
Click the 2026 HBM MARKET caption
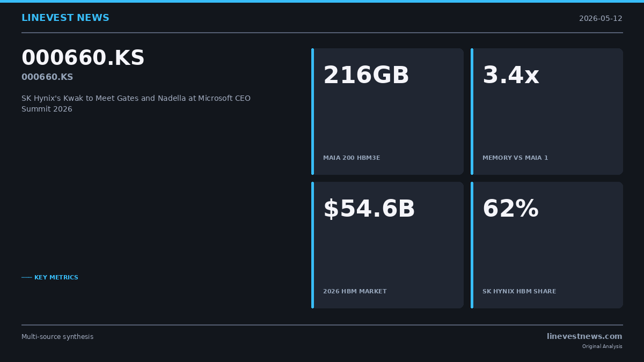(355, 292)
